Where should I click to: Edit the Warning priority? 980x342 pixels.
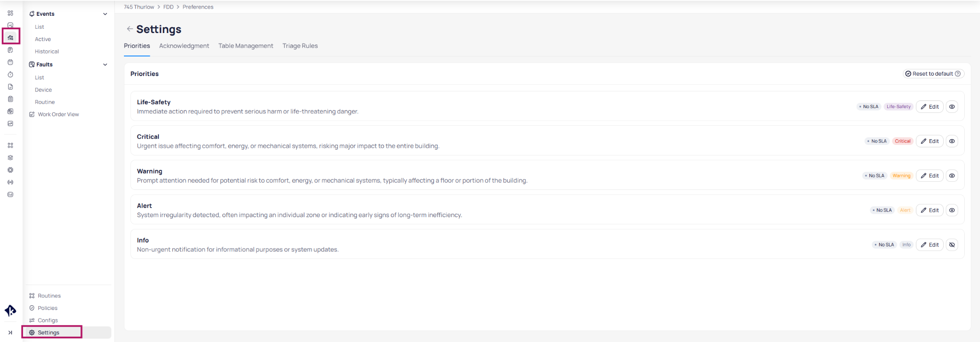click(929, 176)
